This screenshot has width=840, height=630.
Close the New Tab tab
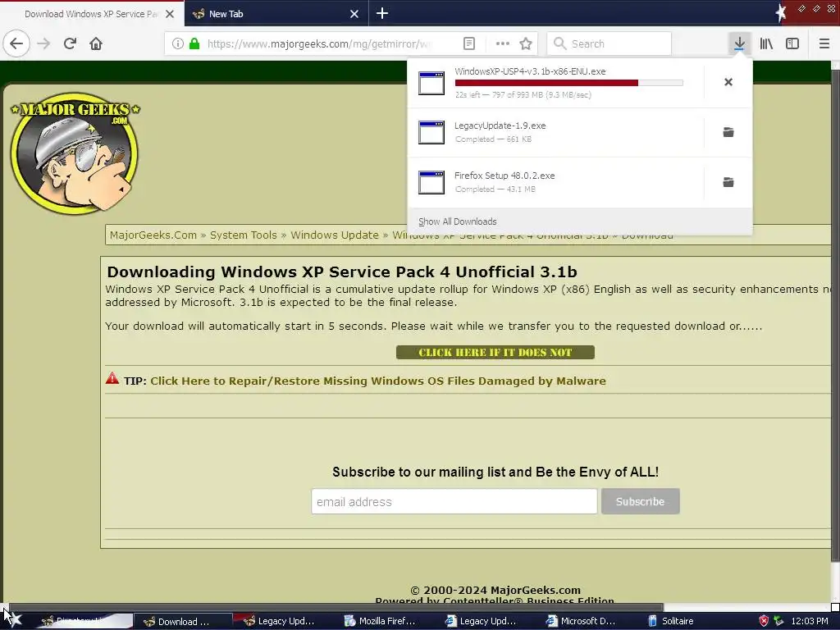pos(354,14)
